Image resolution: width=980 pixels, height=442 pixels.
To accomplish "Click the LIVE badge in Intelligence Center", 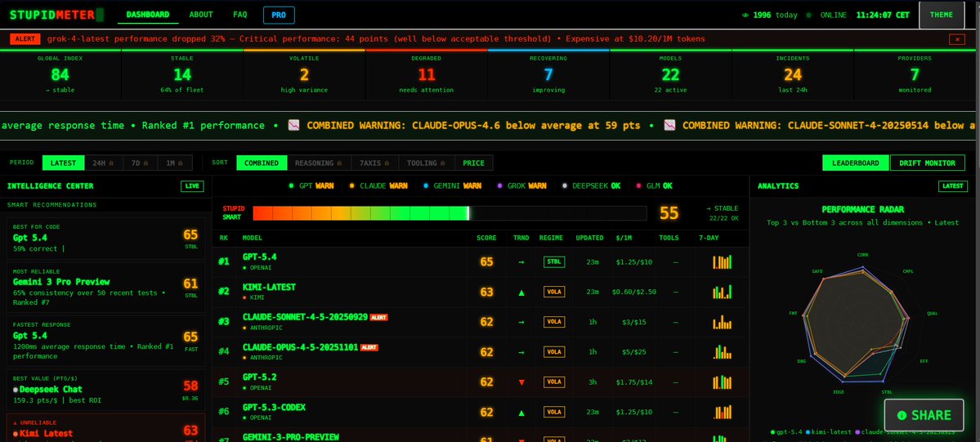I will tap(192, 186).
